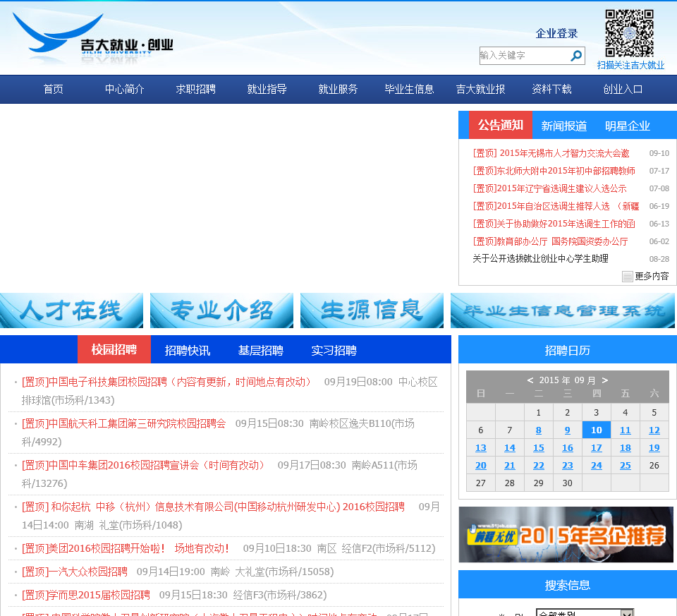Open 东北师大附中2015年初中部招聘教师 notice
This screenshot has height=616, width=677.
click(x=554, y=171)
